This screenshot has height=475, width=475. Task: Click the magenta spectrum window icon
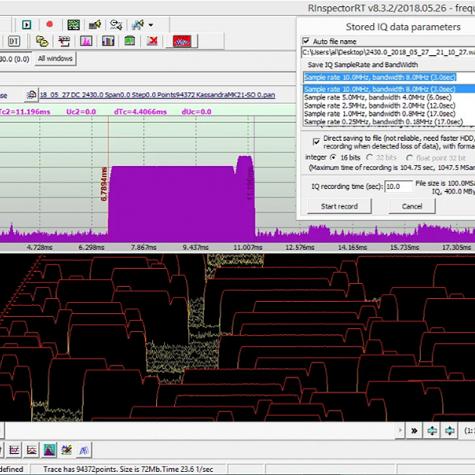coord(86,41)
